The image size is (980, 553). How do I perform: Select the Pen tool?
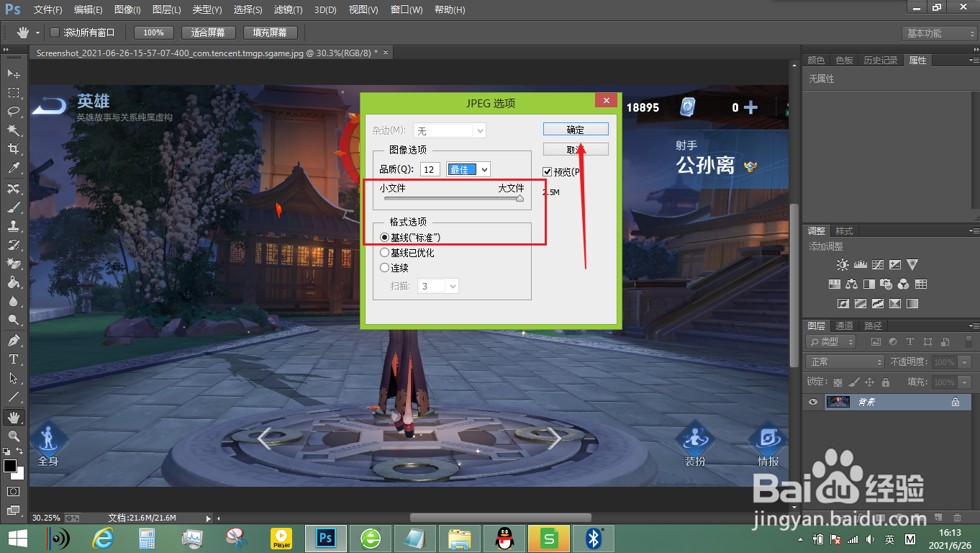pos(14,340)
